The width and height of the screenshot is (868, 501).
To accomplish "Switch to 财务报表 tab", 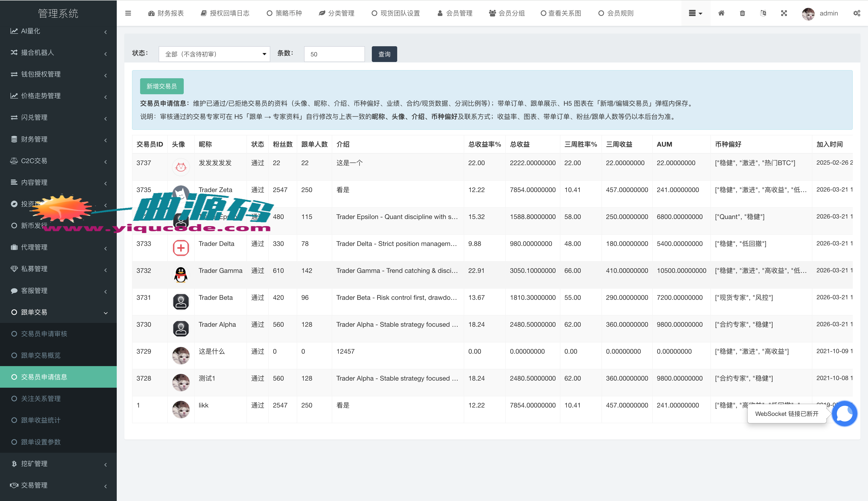I will coord(166,13).
